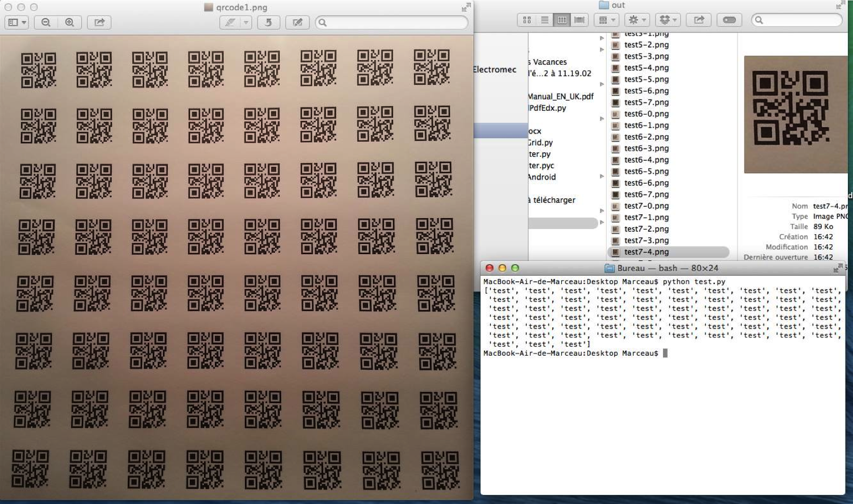Select the Android folder in Finder column

pos(542,177)
